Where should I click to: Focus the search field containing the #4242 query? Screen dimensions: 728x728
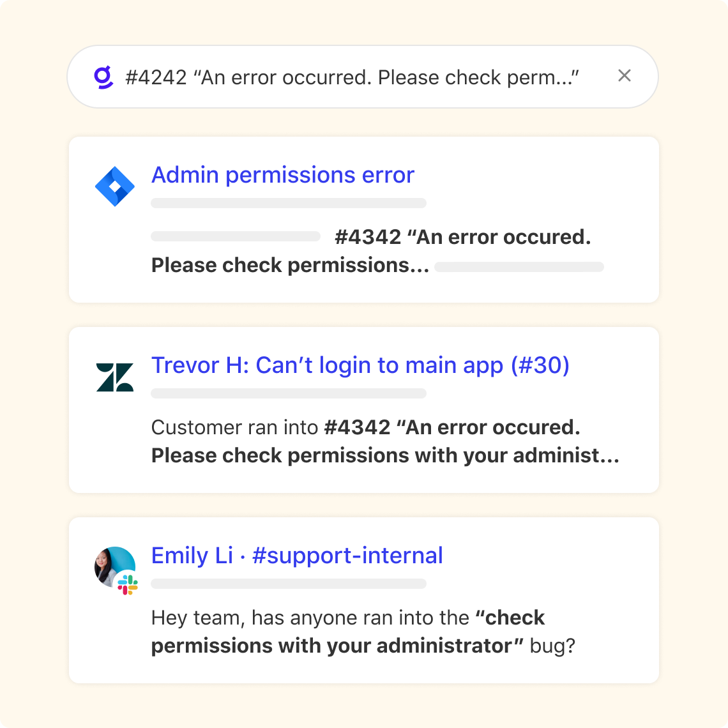[x=353, y=78]
